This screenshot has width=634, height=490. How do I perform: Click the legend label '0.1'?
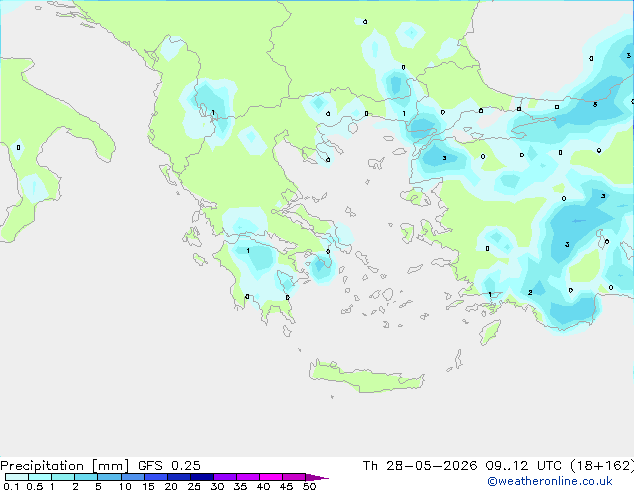(11, 486)
